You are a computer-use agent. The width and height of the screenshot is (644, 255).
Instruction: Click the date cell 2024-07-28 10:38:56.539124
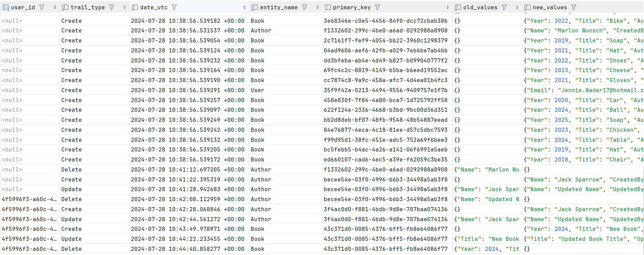tap(189, 50)
